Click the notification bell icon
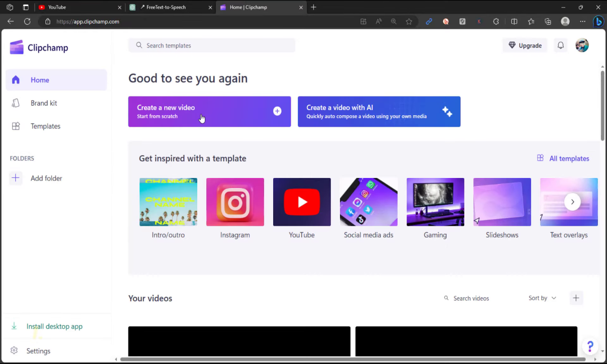This screenshot has width=607, height=364. click(x=560, y=45)
